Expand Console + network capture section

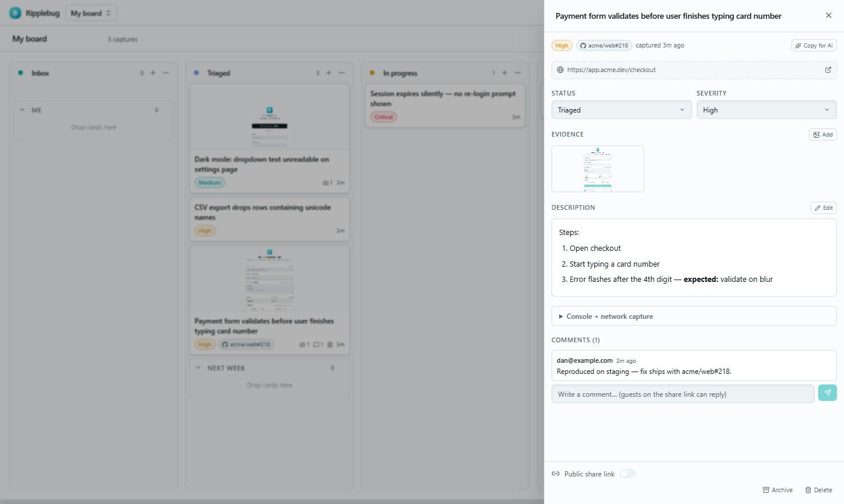[x=694, y=316]
